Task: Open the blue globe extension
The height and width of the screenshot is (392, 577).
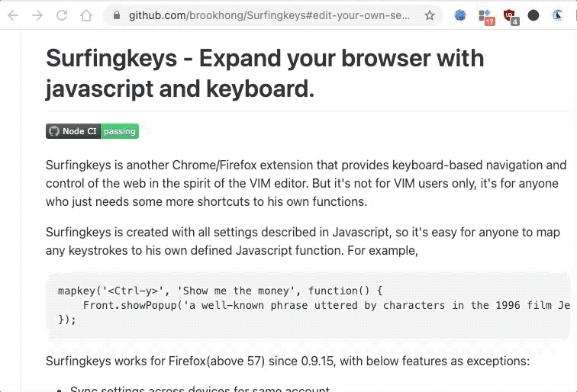Action: pyautogui.click(x=460, y=15)
